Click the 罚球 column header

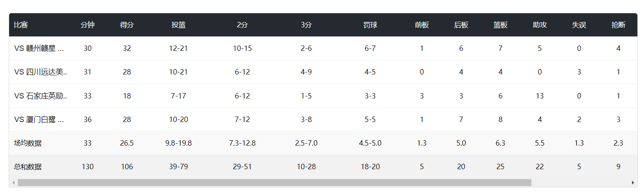tap(370, 25)
